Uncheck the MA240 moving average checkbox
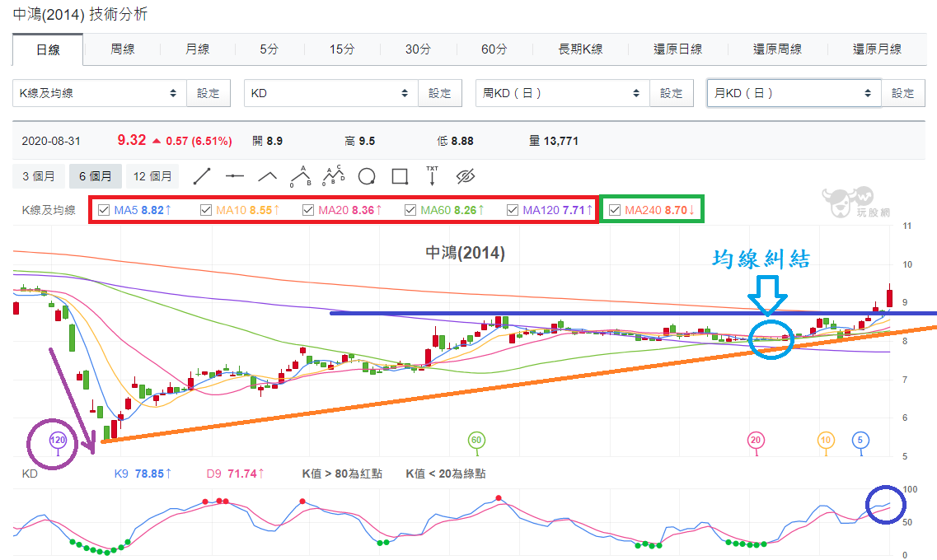 614,210
